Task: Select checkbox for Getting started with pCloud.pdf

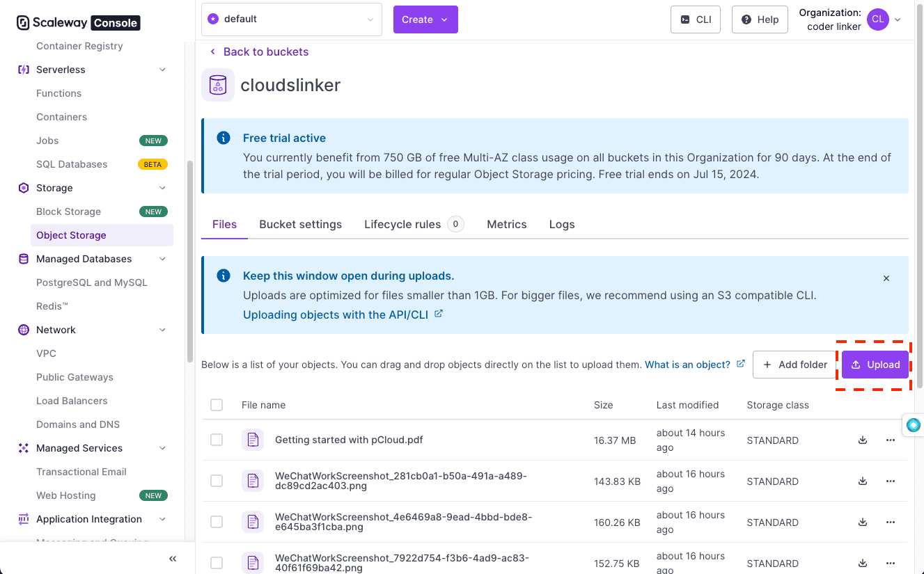Action: 217,440
